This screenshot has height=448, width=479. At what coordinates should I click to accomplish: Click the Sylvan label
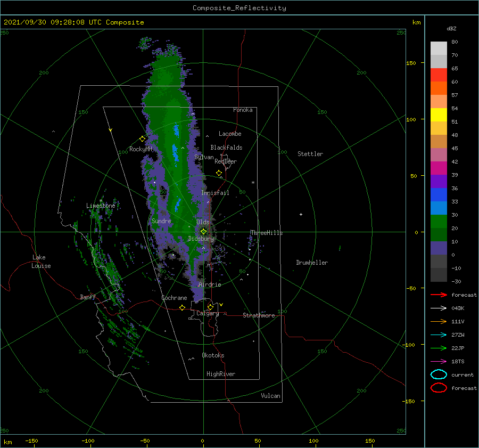204,157
